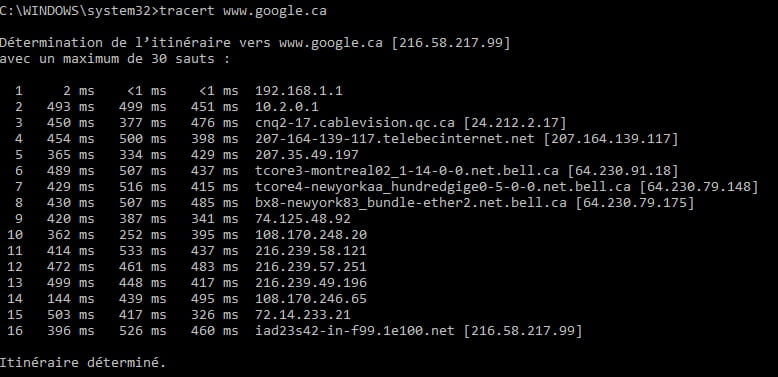Click the 192.168.1.1 gateway address
This screenshot has height=377, width=778.
pyautogui.click(x=299, y=91)
